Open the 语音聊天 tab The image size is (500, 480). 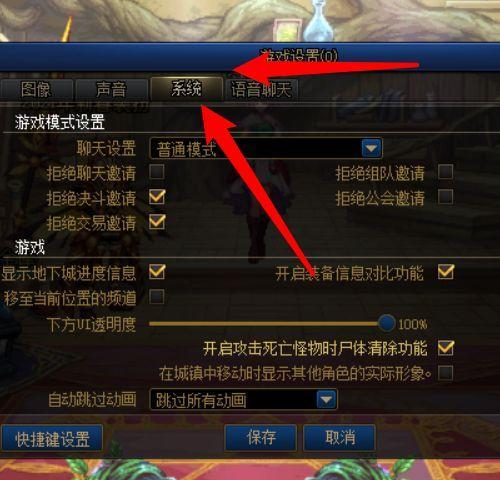pyautogui.click(x=261, y=89)
